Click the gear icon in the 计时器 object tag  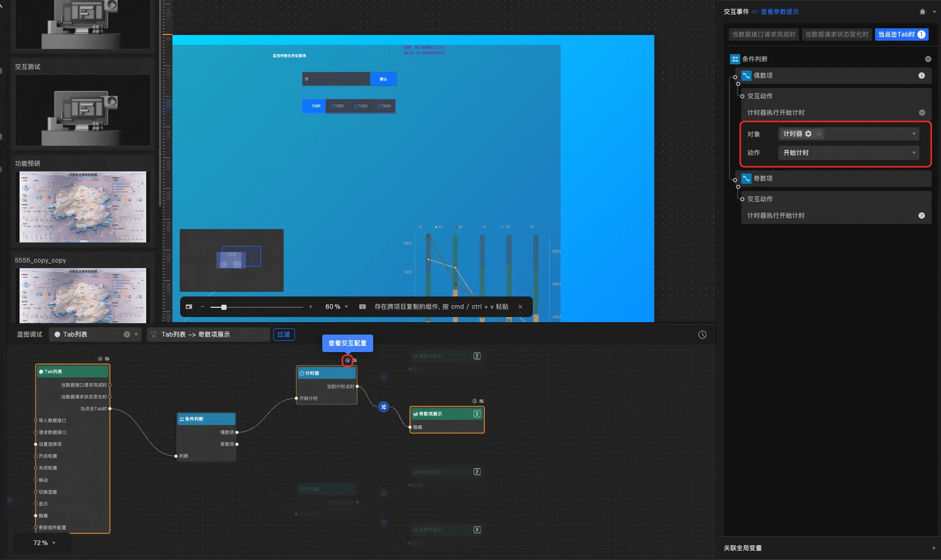click(x=808, y=134)
